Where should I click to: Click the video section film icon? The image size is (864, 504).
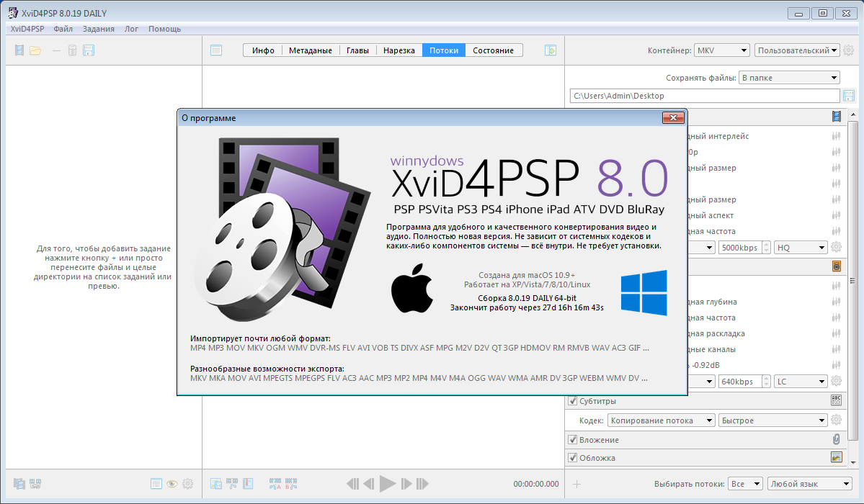pyautogui.click(x=837, y=116)
